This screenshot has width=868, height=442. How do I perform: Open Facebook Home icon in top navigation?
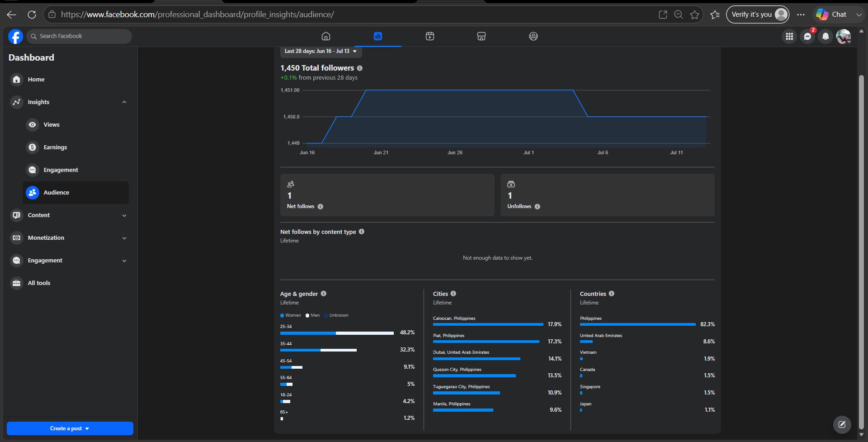coord(326,36)
